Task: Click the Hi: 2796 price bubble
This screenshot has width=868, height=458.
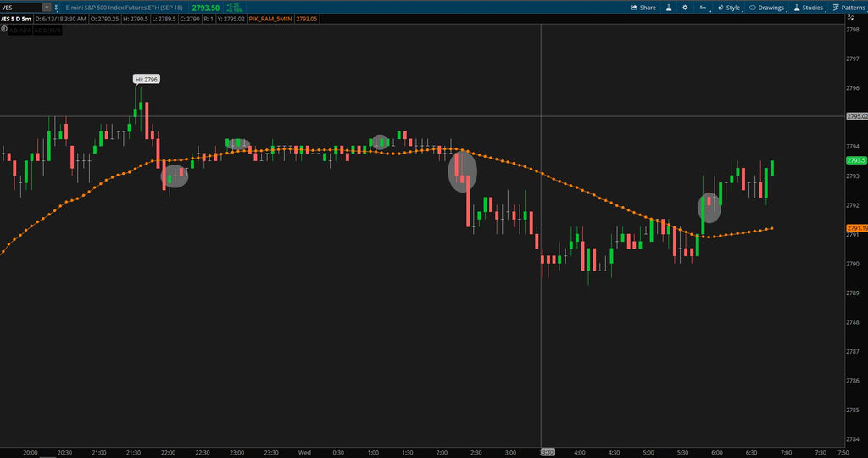Action: [x=147, y=79]
